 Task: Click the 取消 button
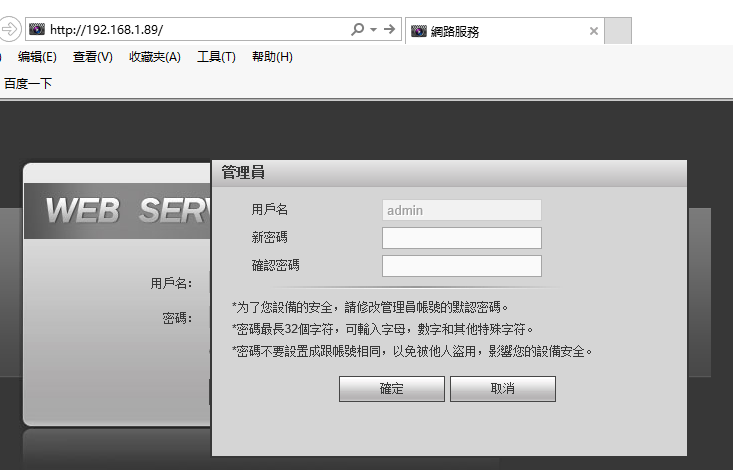pos(503,389)
